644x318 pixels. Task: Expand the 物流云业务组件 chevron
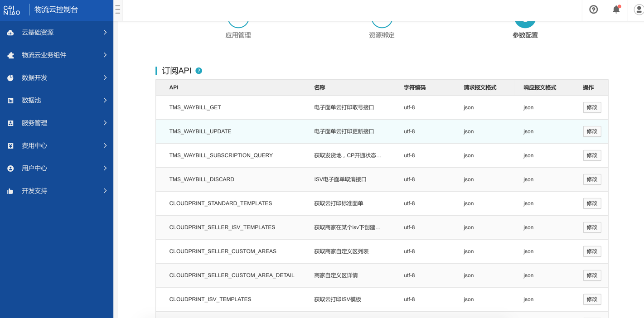click(x=105, y=55)
